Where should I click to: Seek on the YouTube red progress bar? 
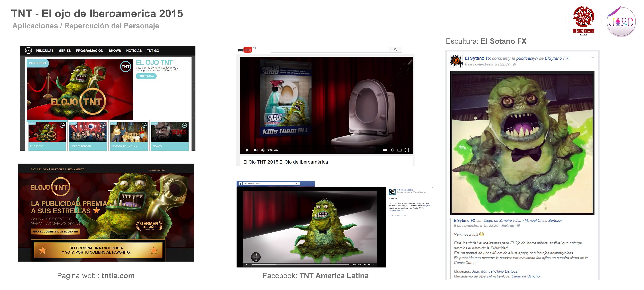coord(327,146)
